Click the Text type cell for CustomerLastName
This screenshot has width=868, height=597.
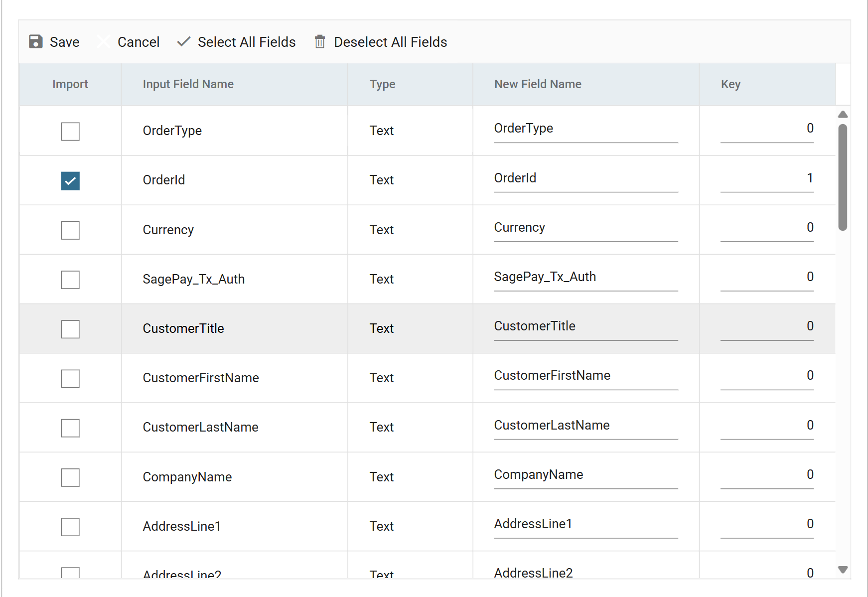pyautogui.click(x=411, y=427)
